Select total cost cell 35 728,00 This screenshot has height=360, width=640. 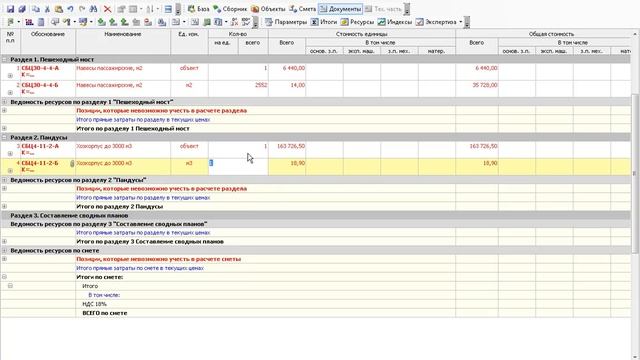(477, 89)
